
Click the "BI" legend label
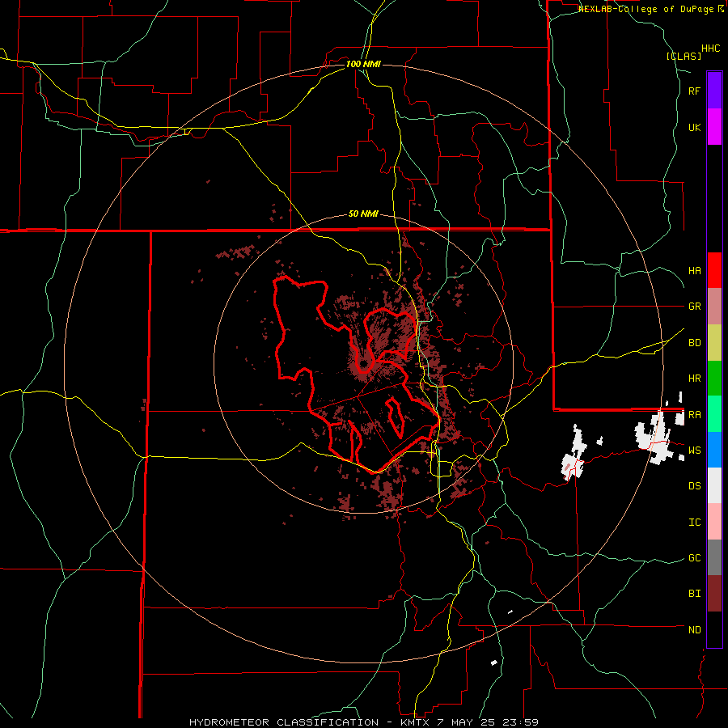(694, 594)
